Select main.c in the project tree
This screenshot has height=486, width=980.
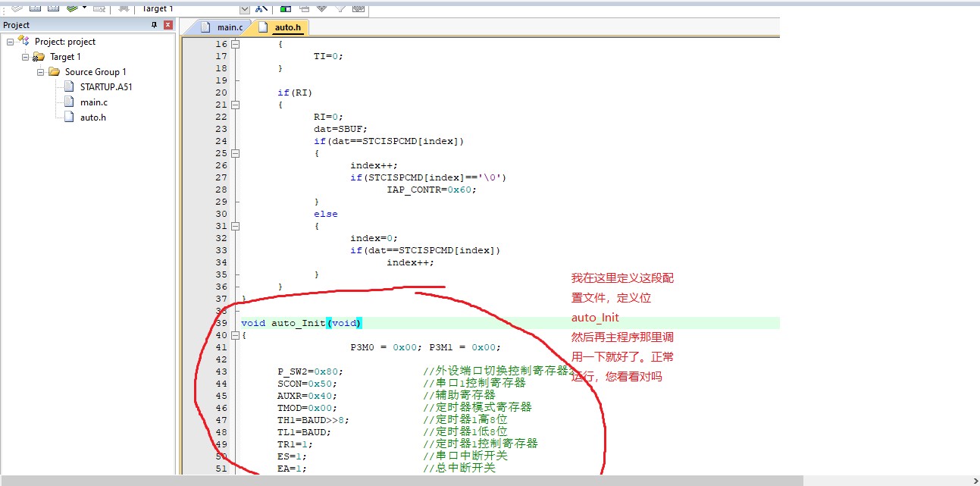[94, 102]
